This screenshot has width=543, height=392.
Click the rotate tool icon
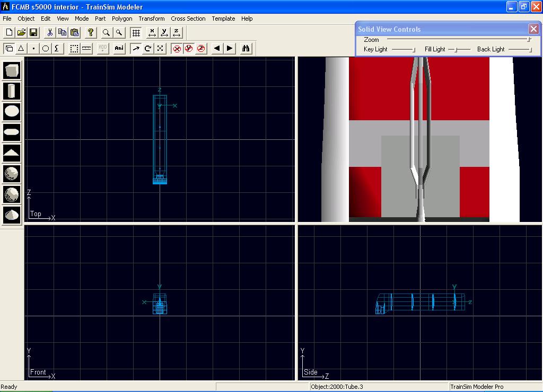[148, 48]
